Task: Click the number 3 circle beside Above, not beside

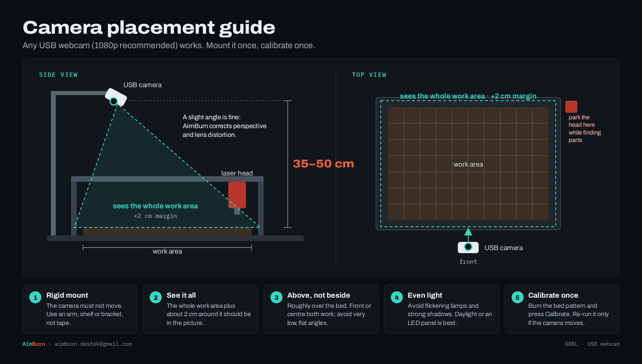Action: [x=276, y=297]
